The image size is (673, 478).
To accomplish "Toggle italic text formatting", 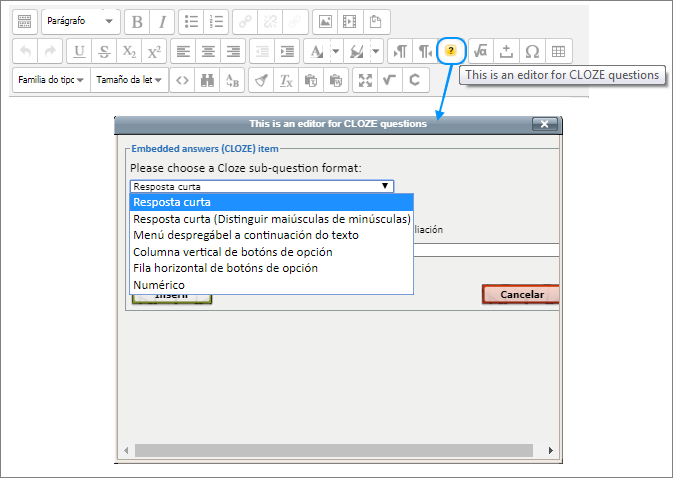I will [161, 22].
